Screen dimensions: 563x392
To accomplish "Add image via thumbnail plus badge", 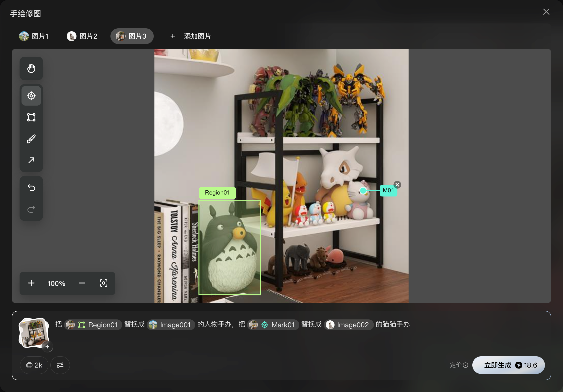I will click(x=47, y=347).
